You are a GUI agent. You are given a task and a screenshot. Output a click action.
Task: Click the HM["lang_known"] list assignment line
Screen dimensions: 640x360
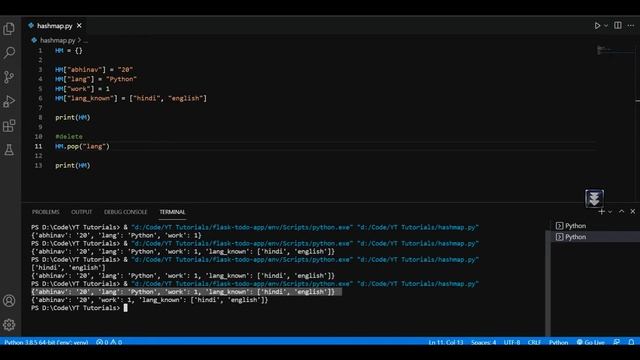[x=131, y=98]
